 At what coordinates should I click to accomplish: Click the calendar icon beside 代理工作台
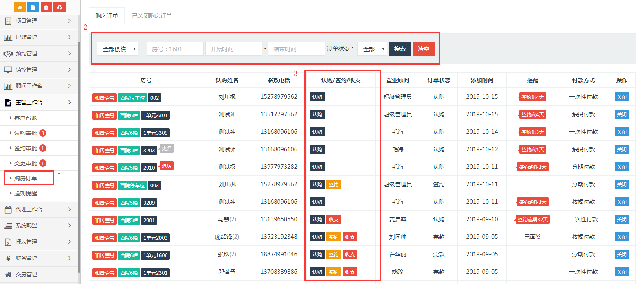click(8, 210)
